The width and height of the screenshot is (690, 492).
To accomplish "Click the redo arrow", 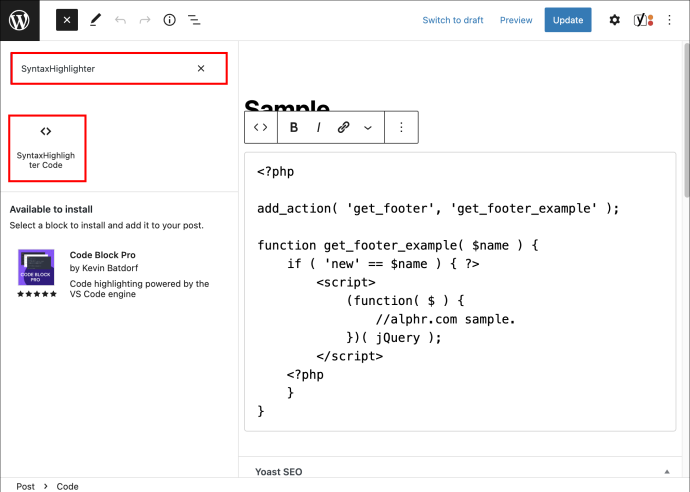I will 145,20.
